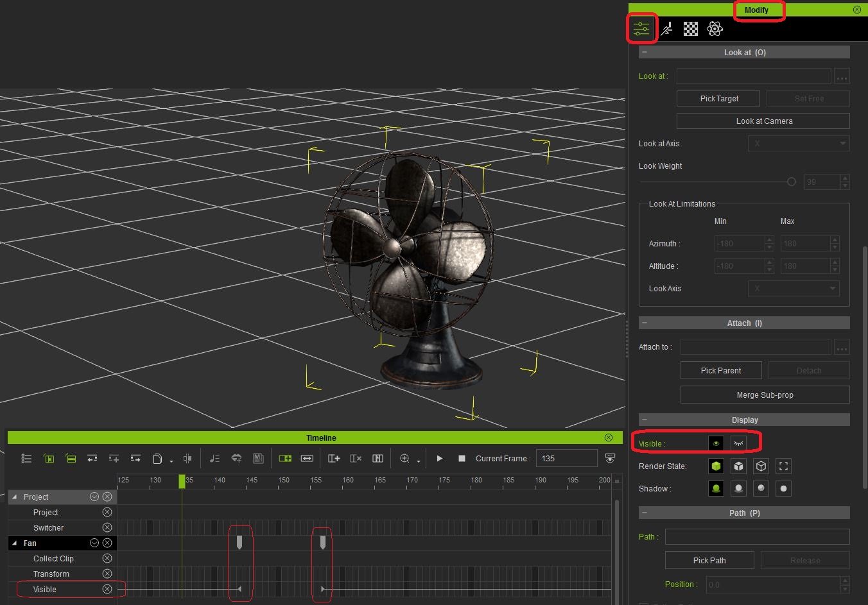Click the Pick Parent button
This screenshot has height=605, width=868.
[x=721, y=370]
